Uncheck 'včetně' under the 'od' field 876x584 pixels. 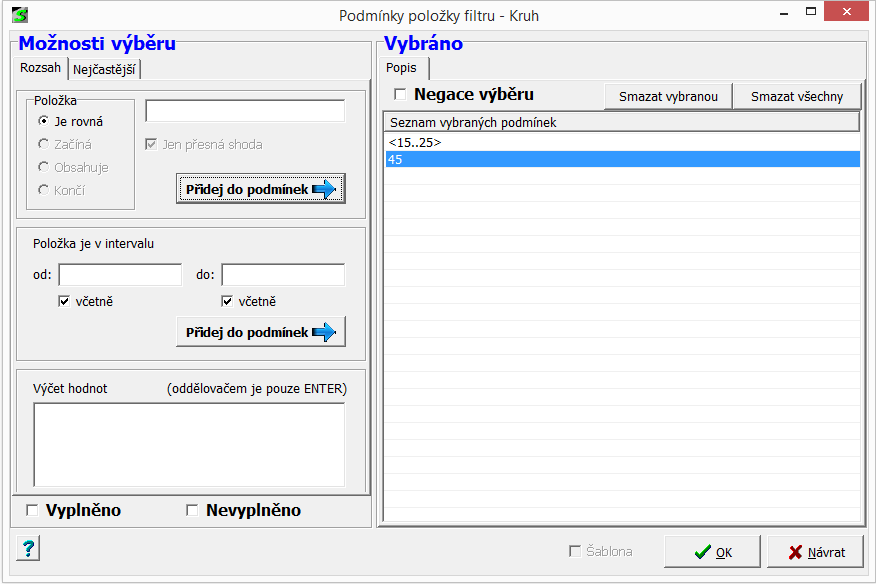click(64, 301)
